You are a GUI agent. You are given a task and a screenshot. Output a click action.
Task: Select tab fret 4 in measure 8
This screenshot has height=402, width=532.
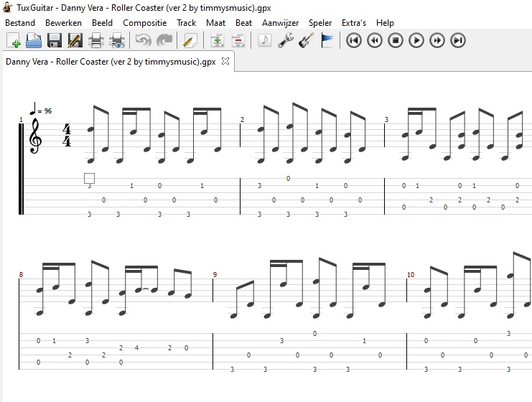pyautogui.click(x=136, y=347)
